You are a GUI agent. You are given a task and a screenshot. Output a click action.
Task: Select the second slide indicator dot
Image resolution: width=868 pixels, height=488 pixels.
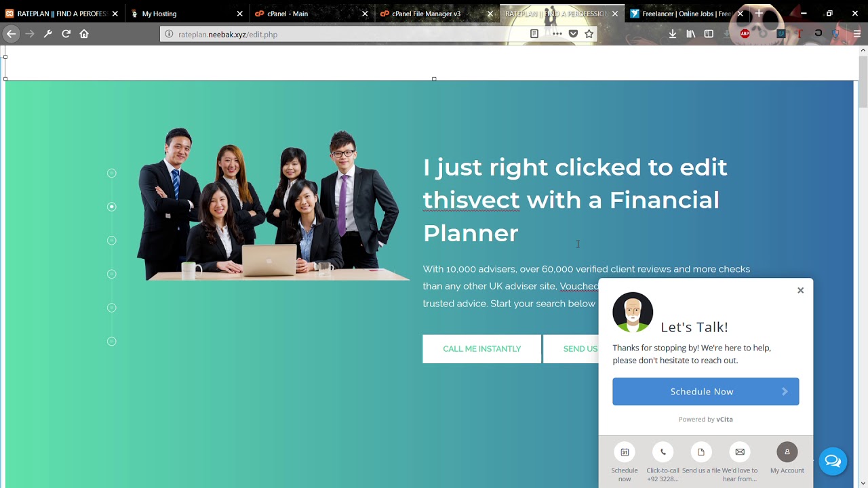coord(112,207)
